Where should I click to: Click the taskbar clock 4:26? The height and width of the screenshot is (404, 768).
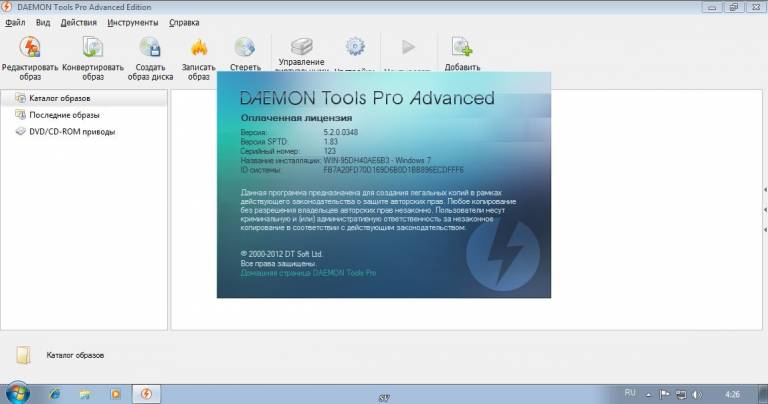click(732, 394)
